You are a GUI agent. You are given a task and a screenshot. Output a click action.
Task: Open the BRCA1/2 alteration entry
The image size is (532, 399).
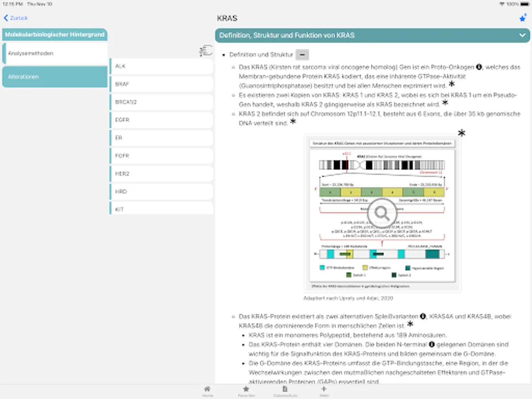(x=161, y=102)
